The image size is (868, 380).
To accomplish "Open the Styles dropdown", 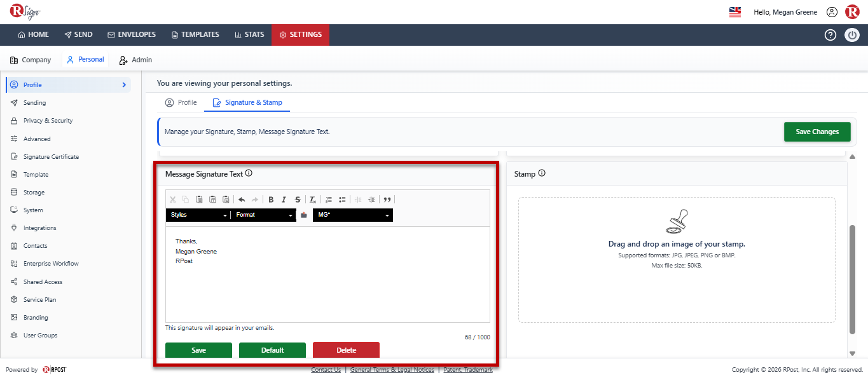I will tap(198, 215).
